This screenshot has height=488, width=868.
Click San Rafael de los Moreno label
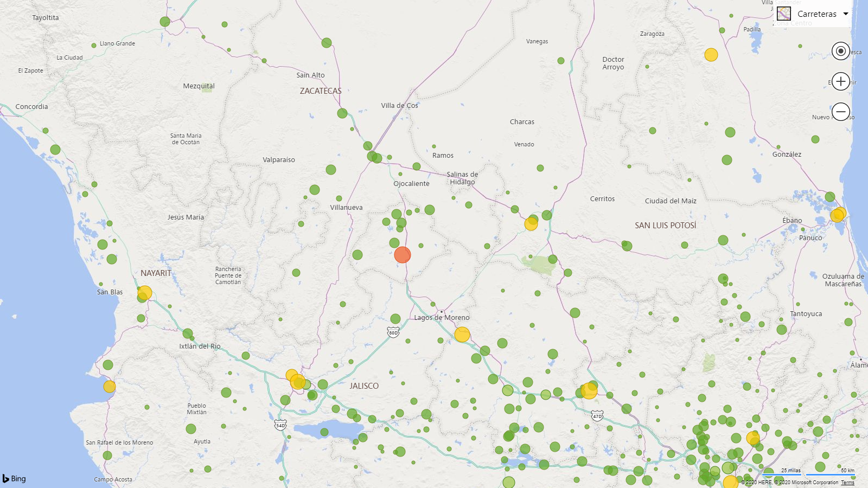(x=120, y=442)
